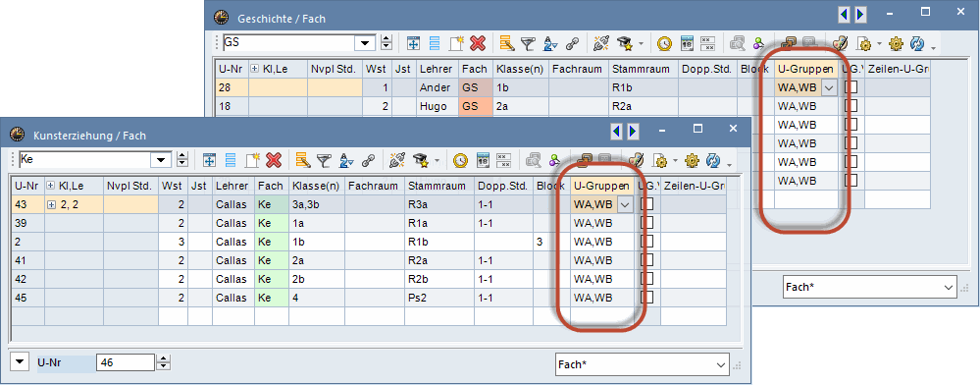Click the sort rows icon in Geschichte toolbar

pyautogui.click(x=507, y=43)
